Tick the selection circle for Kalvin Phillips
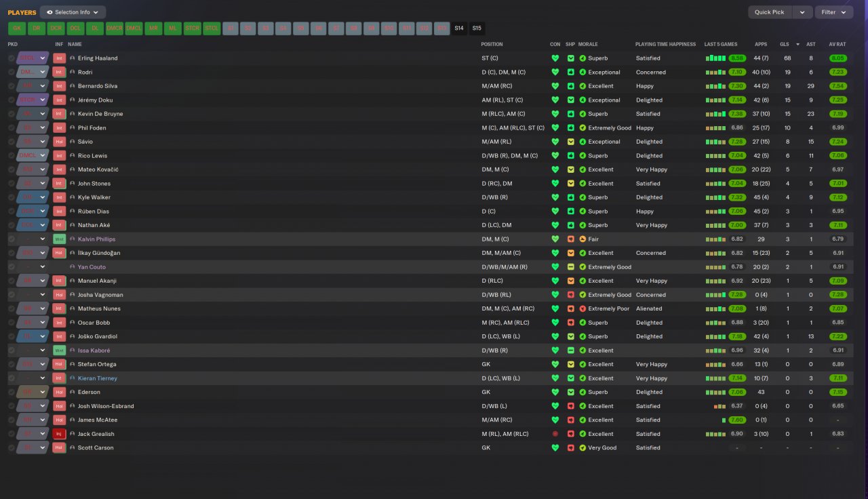The image size is (868, 499). click(12, 239)
